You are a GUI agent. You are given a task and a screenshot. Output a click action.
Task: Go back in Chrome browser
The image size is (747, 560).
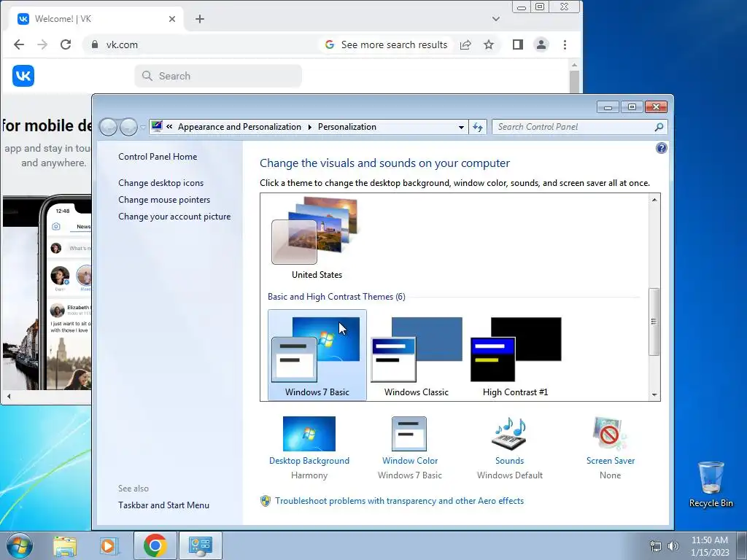pyautogui.click(x=19, y=44)
